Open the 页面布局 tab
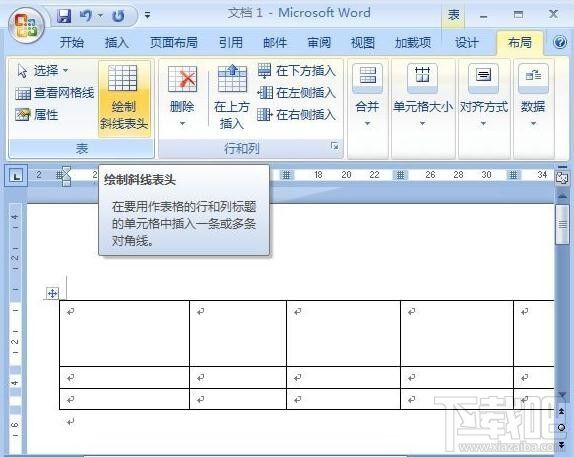Screen dimensions: 574x457 pos(174,43)
